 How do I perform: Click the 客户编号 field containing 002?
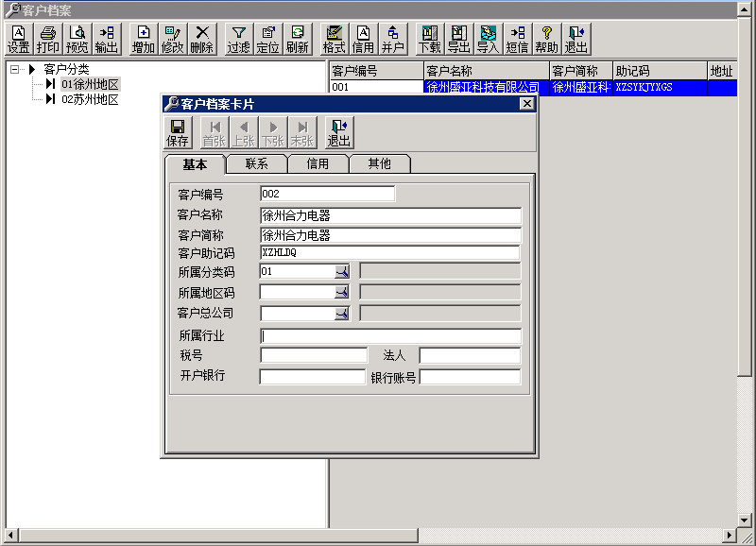[x=327, y=194]
